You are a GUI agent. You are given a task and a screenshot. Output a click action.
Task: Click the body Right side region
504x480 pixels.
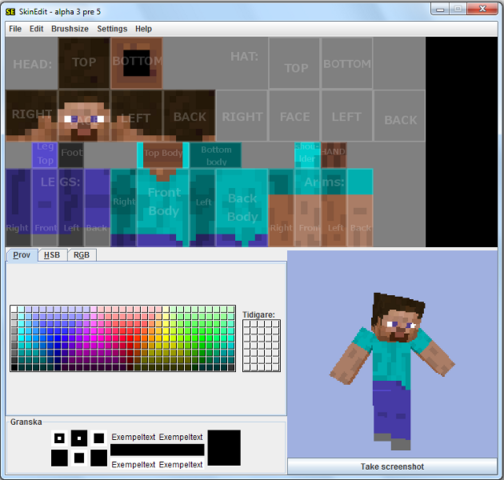tap(124, 208)
